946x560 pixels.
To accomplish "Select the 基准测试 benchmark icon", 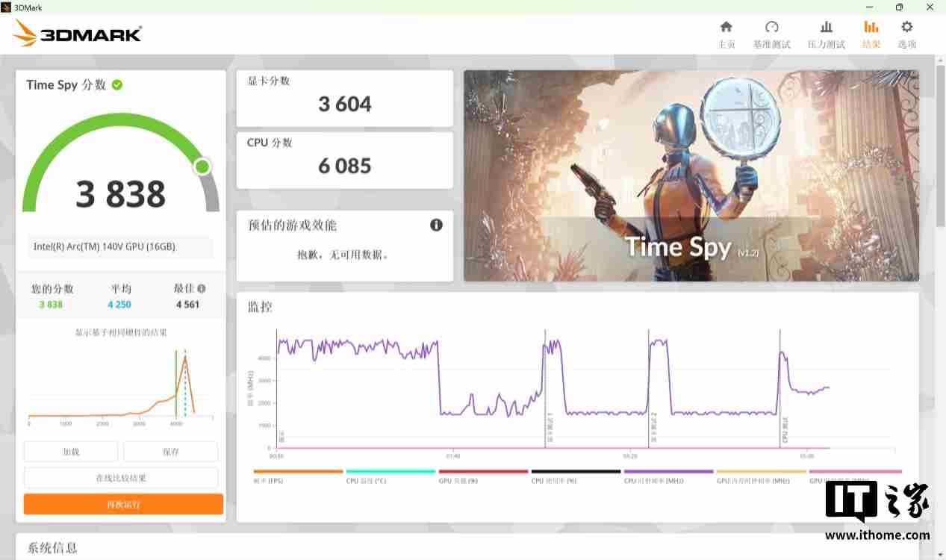I will [771, 33].
